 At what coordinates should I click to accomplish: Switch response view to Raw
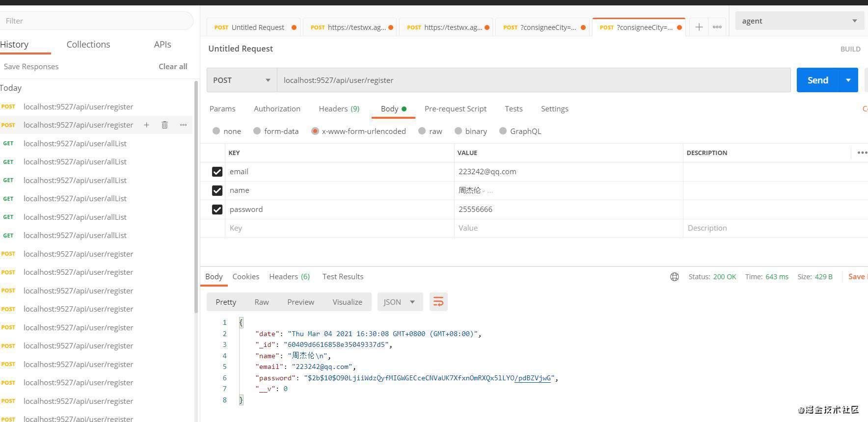point(262,302)
